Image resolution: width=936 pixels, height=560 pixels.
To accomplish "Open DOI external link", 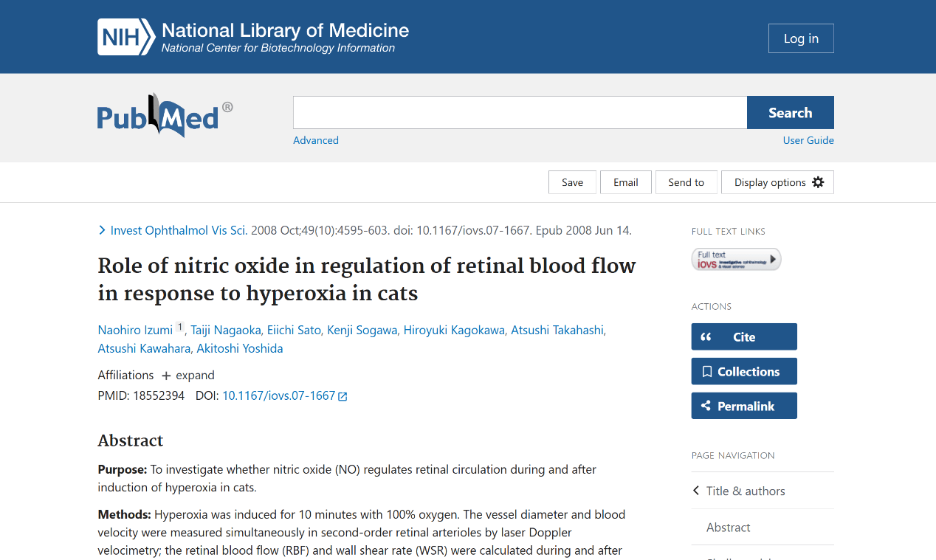I will [284, 395].
